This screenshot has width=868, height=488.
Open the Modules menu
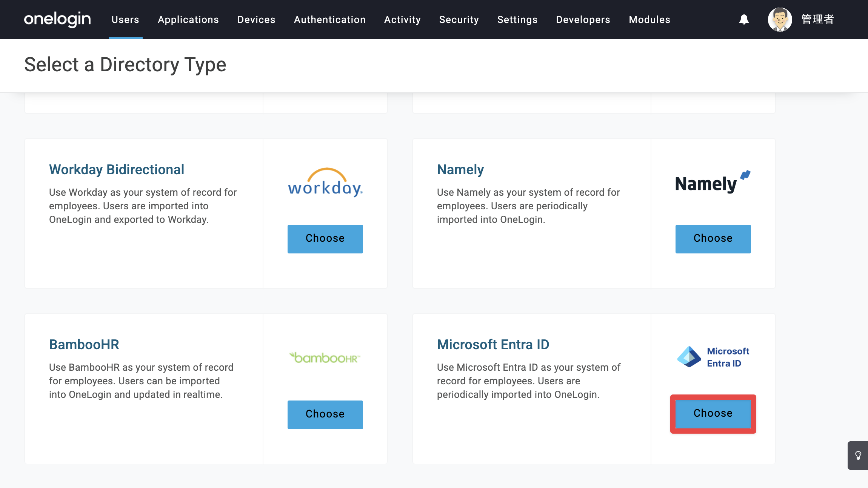click(x=649, y=20)
